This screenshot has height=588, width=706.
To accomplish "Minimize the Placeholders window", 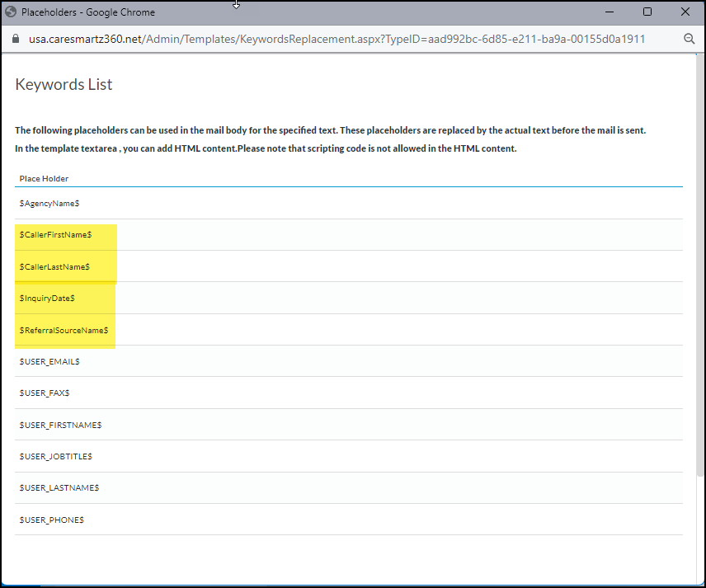I will [x=610, y=12].
